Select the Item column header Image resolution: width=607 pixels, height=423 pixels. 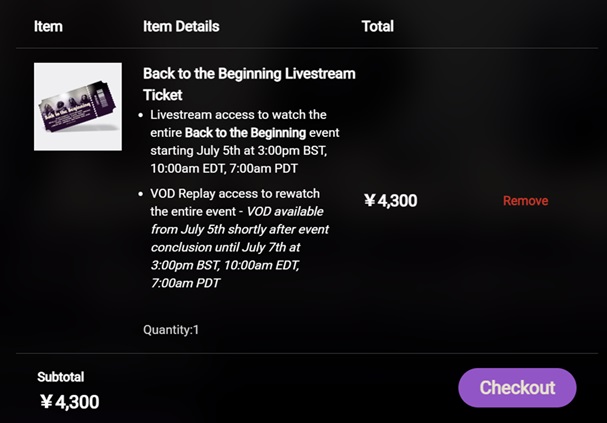[48, 26]
